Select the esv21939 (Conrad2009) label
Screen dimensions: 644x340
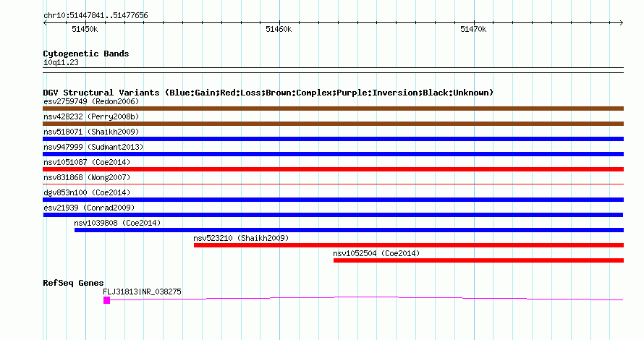(89, 208)
